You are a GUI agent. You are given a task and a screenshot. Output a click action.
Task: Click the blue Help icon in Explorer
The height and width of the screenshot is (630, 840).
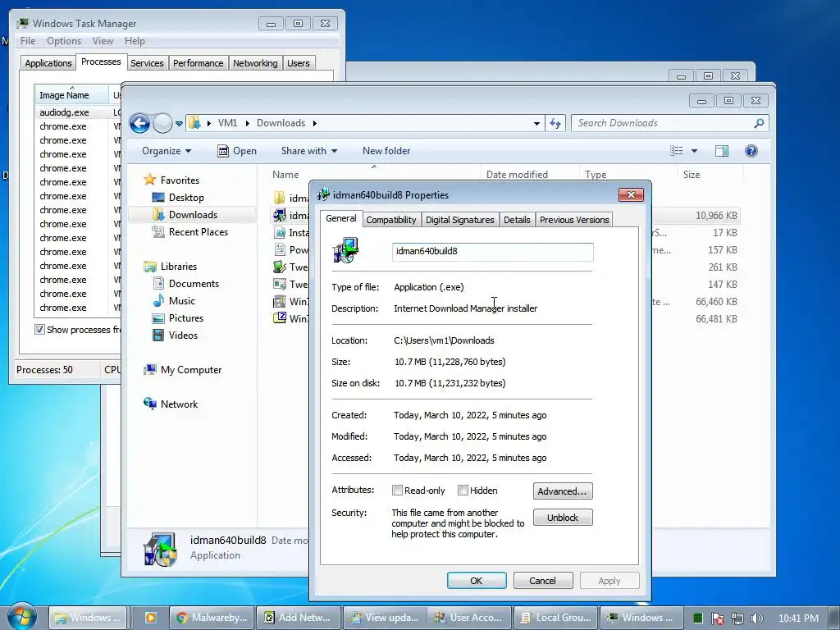pos(751,151)
